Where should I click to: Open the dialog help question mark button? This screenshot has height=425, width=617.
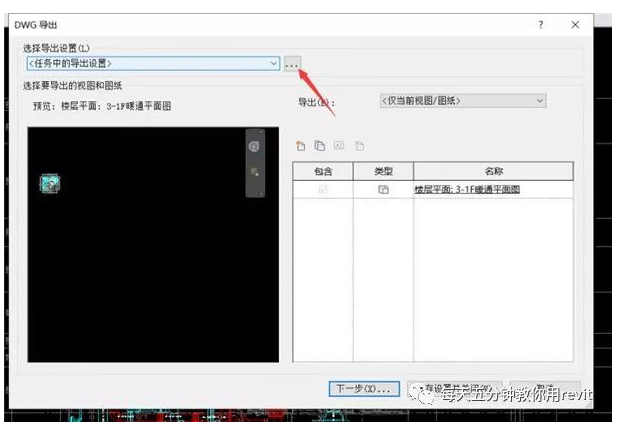pyautogui.click(x=541, y=24)
